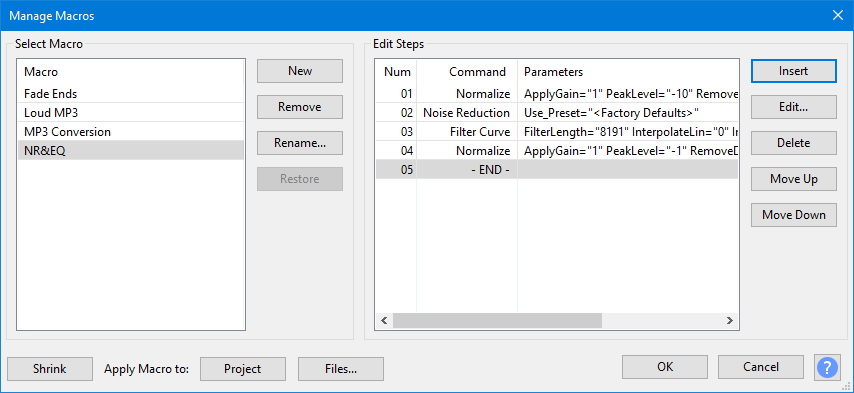Click the resize grip in dialog corner

[x=846, y=385]
